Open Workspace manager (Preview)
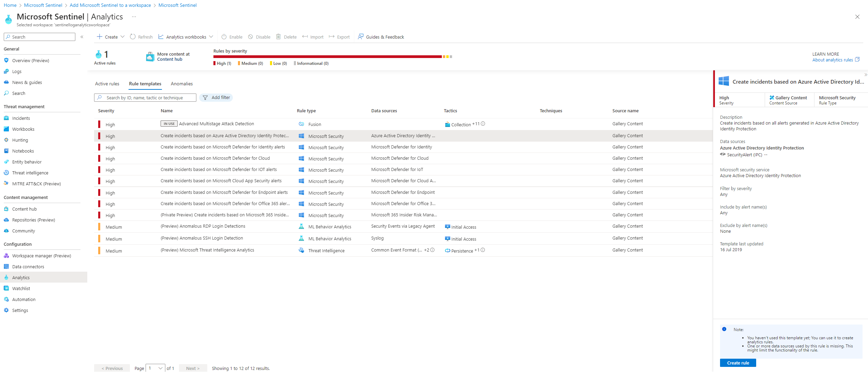Viewport: 868px width, 372px height. point(42,256)
